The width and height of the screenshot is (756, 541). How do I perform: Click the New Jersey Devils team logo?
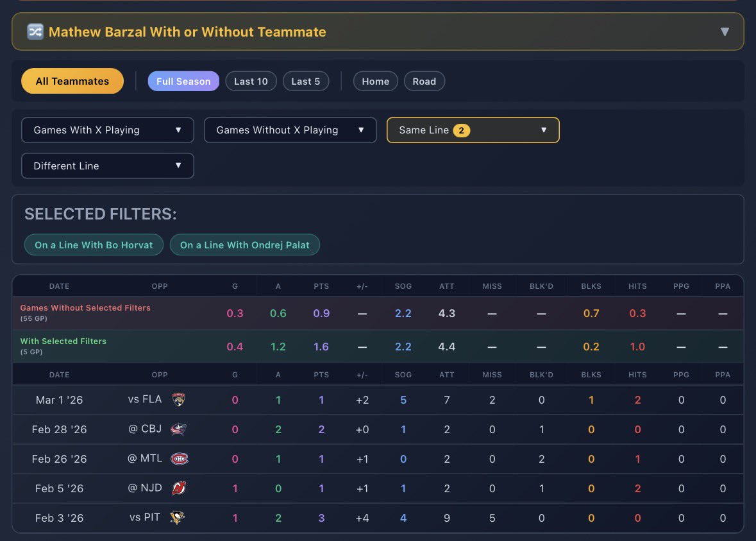click(x=179, y=488)
